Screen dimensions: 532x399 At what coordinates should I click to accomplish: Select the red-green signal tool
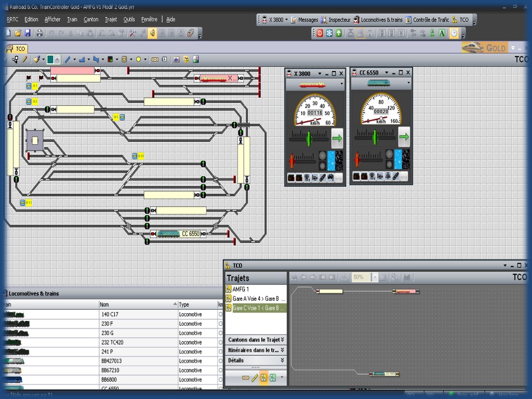pos(111,59)
